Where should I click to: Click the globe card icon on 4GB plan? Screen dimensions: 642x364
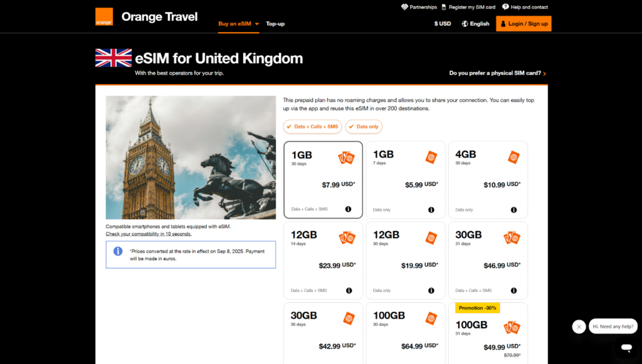tap(514, 157)
